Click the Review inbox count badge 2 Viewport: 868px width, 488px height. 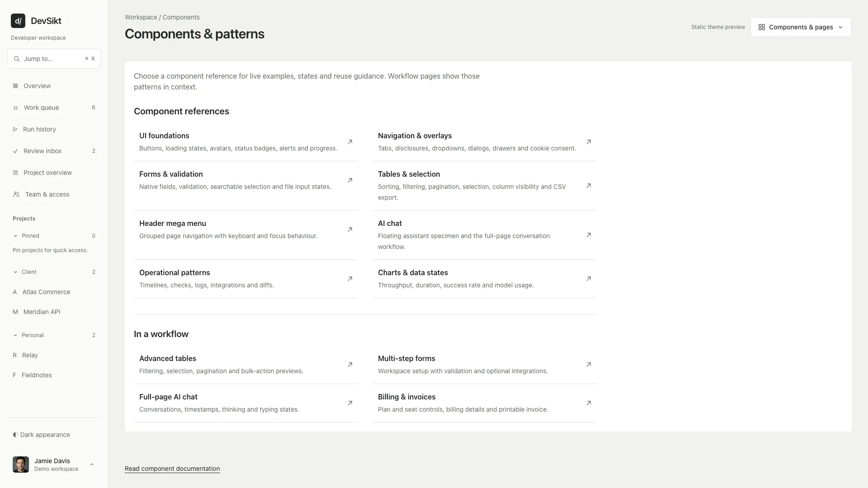pyautogui.click(x=94, y=151)
